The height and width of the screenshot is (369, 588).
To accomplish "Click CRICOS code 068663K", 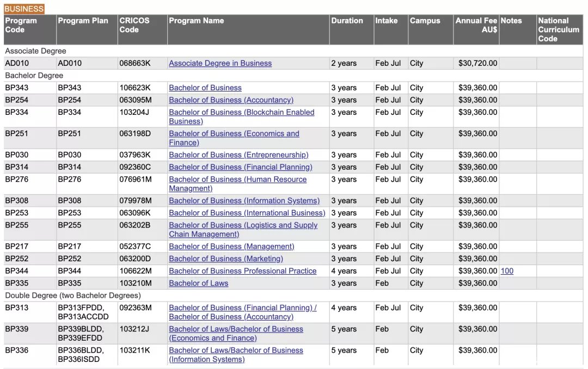I will [134, 63].
